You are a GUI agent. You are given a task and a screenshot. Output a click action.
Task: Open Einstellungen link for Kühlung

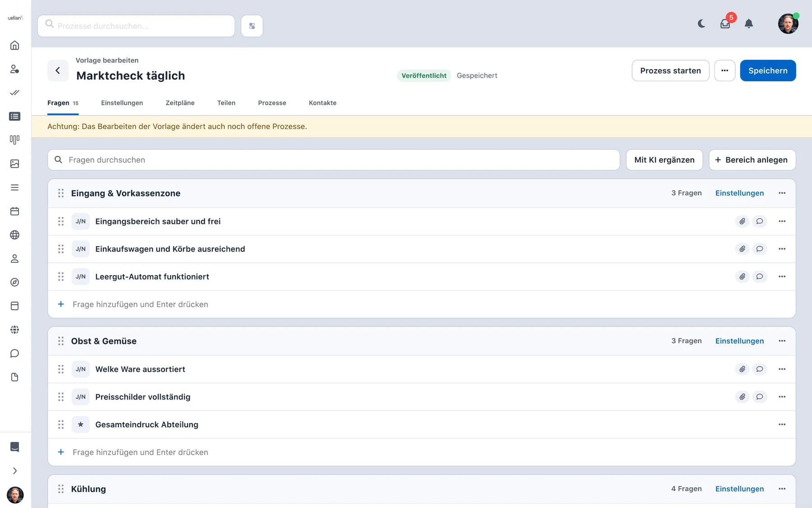[x=739, y=489]
